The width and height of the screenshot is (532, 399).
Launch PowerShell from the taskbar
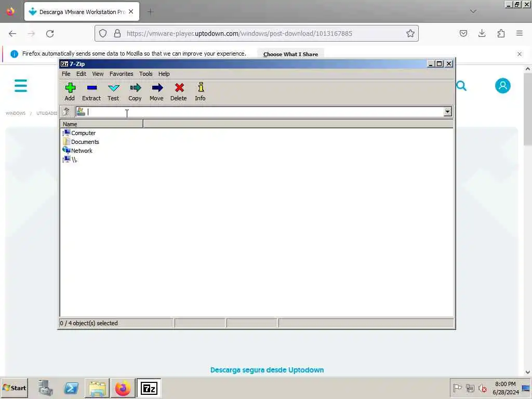(x=71, y=388)
